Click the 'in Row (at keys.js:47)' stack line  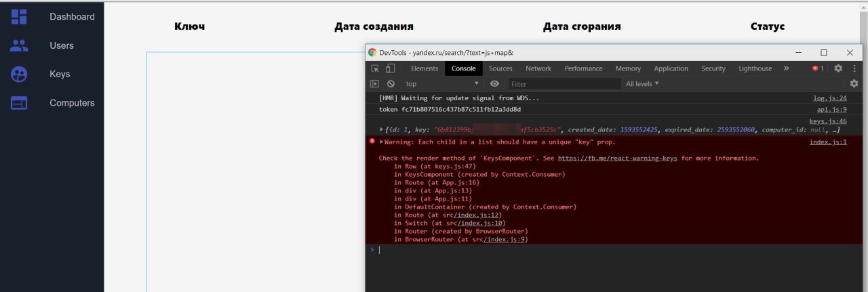click(x=435, y=166)
